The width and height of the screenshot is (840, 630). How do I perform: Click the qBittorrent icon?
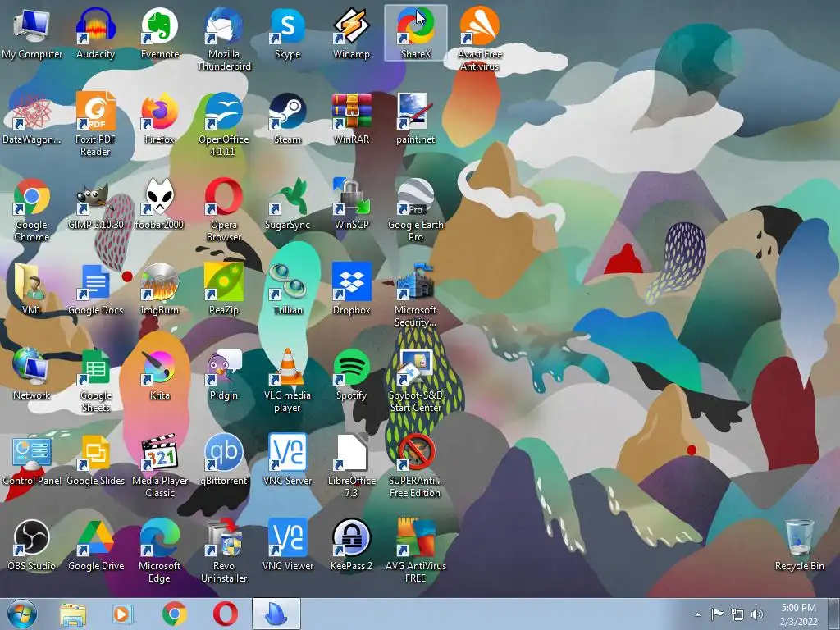(224, 460)
